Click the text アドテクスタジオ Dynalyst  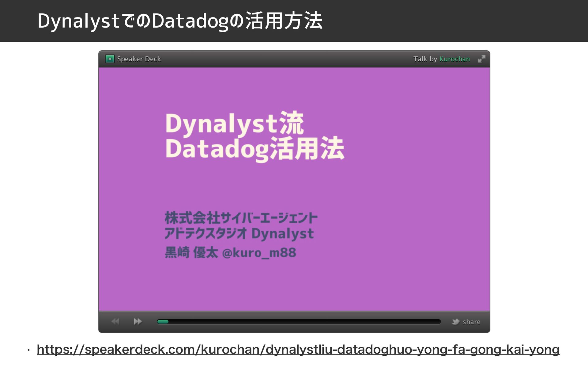(239, 234)
